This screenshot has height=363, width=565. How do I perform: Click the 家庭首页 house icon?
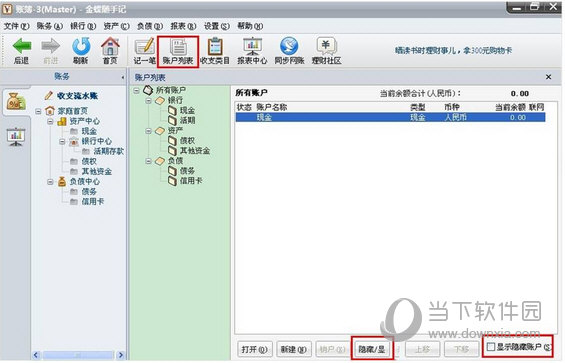coord(50,111)
